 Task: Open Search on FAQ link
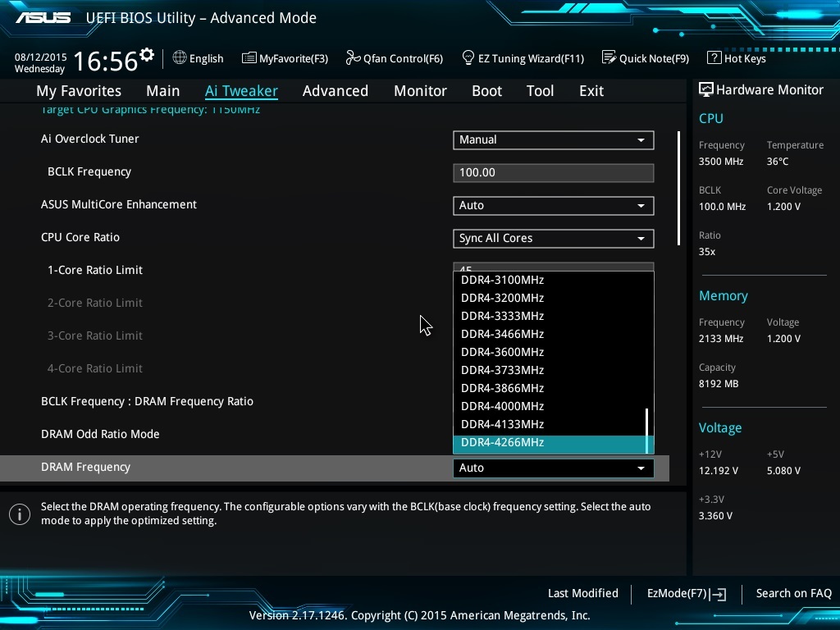(x=793, y=593)
